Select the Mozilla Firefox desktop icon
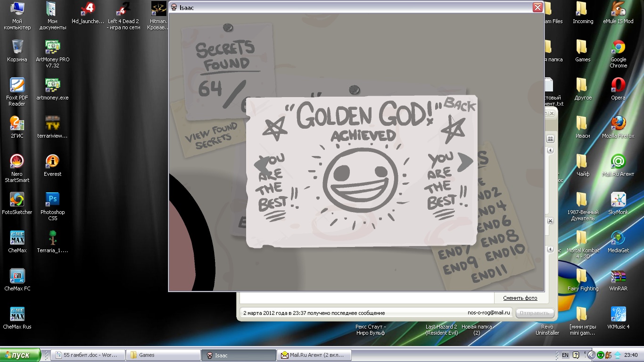 pyautogui.click(x=618, y=127)
